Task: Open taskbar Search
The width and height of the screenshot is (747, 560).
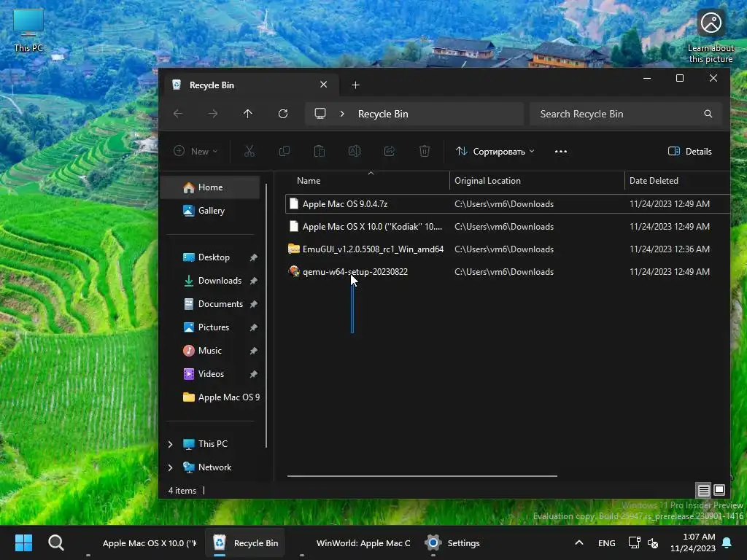Action: [x=56, y=542]
